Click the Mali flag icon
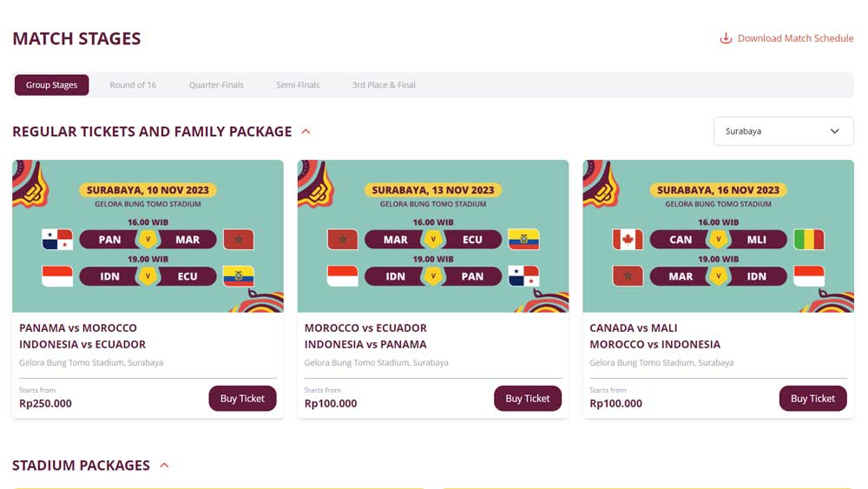 [x=809, y=240]
